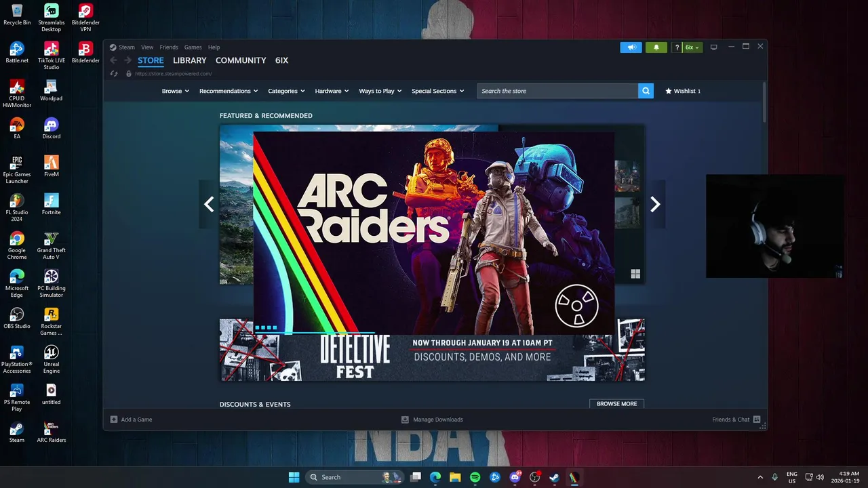Select the STORE tab
Image resolution: width=868 pixels, height=488 pixels.
pyautogui.click(x=151, y=60)
